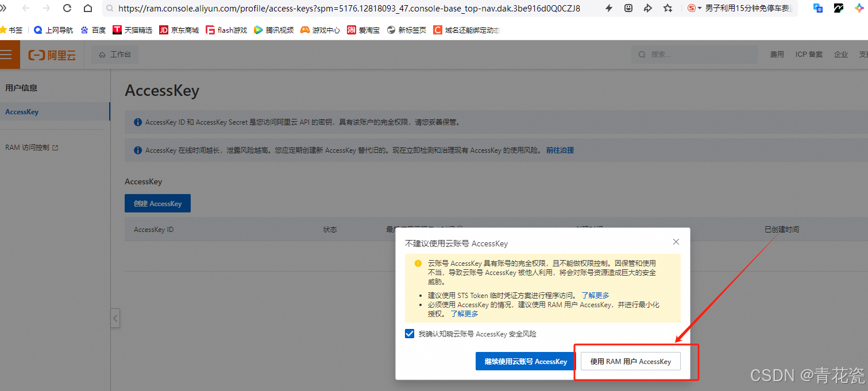Image resolution: width=868 pixels, height=391 pixels.
Task: Open the flash游戏 bookmark
Action: point(226,30)
